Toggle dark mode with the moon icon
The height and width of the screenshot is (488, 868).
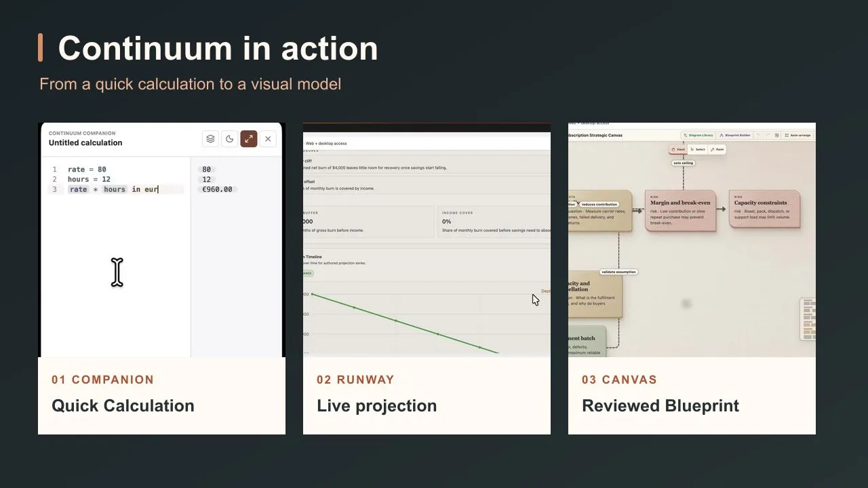(x=230, y=139)
